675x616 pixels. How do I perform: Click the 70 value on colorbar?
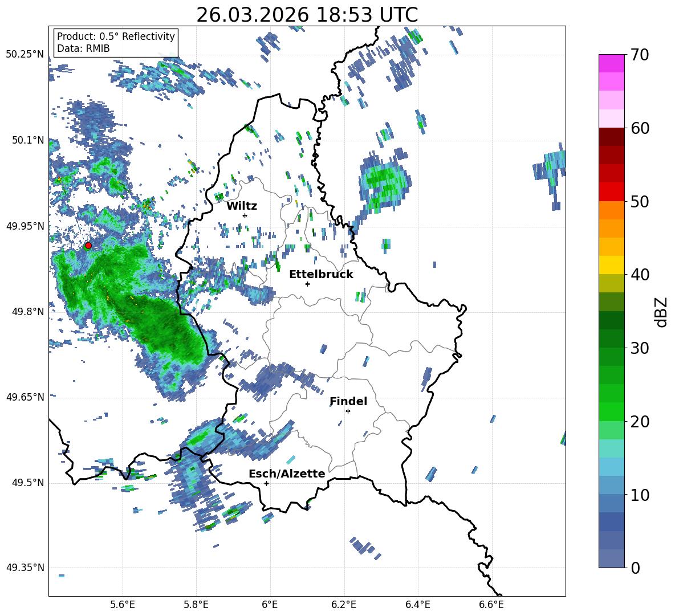(640, 55)
